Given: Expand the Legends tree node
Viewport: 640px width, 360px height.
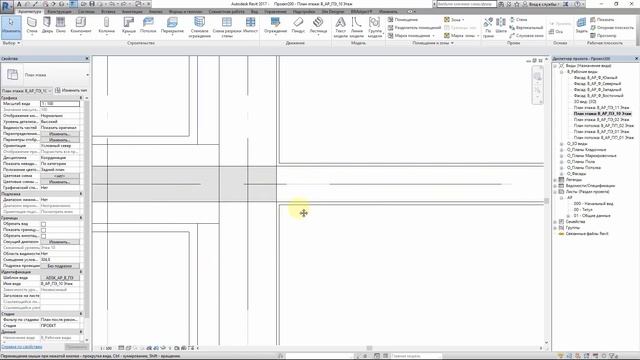Looking at the screenshot, I should (555, 180).
